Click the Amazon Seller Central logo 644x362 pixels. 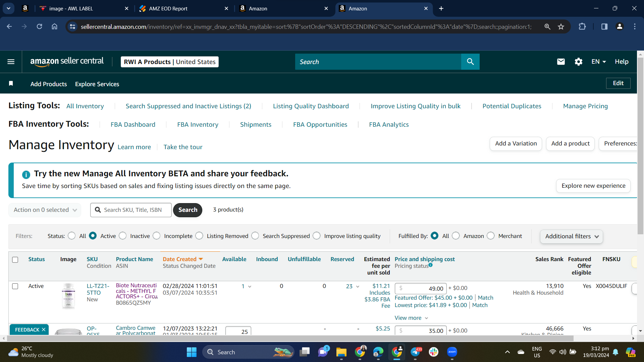point(67,62)
